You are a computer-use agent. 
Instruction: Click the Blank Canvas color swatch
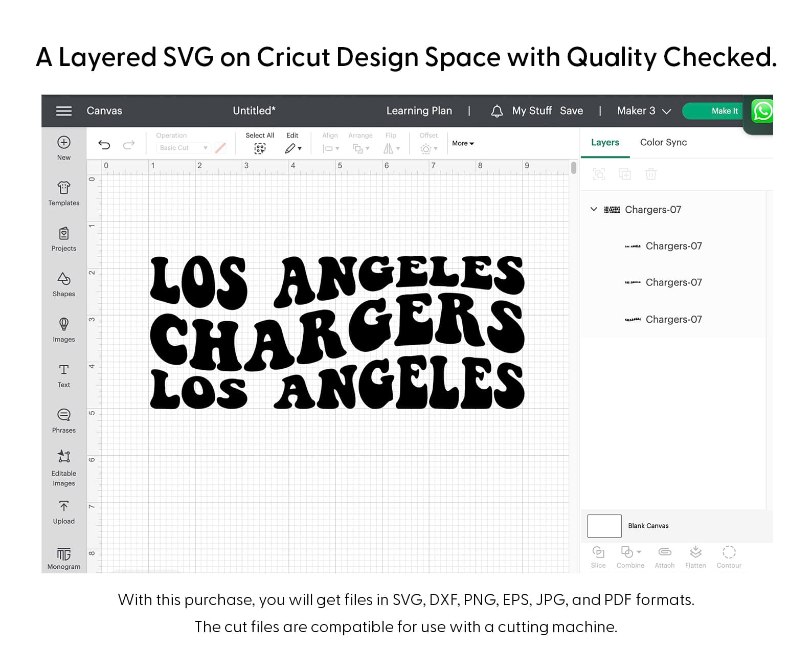pyautogui.click(x=604, y=526)
